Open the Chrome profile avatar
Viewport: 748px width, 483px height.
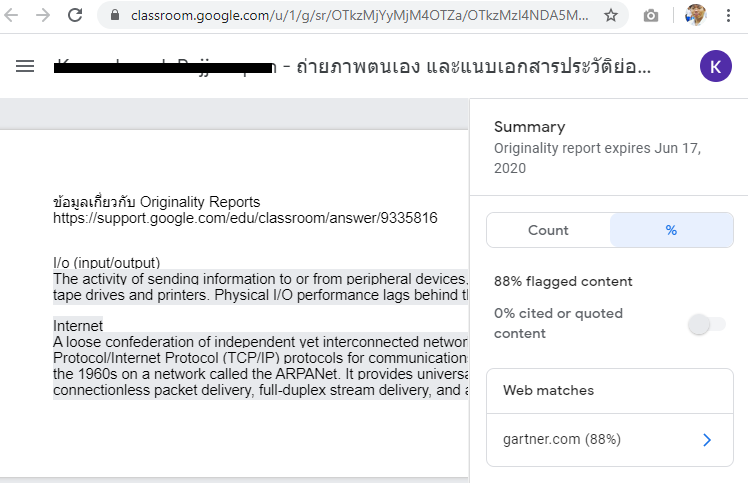pyautogui.click(x=695, y=15)
